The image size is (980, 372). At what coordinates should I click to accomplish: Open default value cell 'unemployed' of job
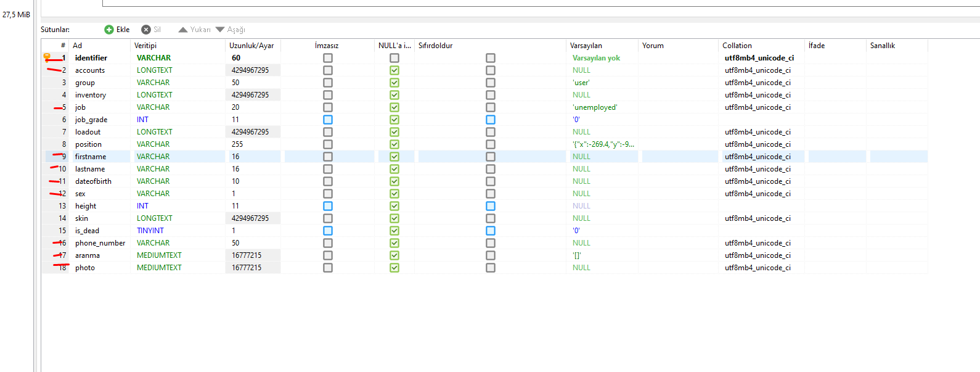595,107
